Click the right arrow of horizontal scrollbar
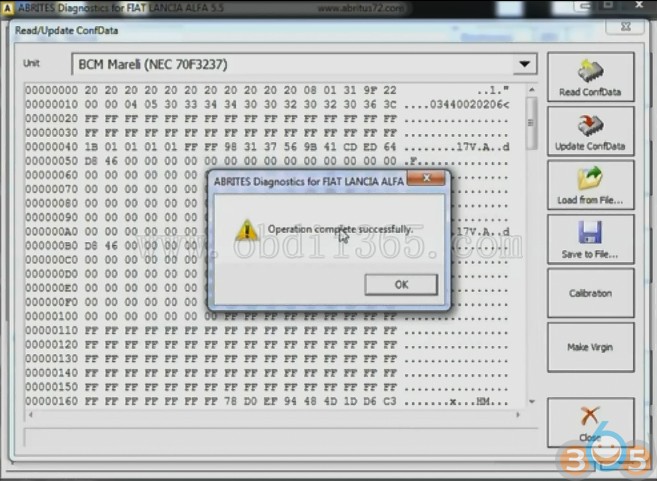 pos(518,415)
